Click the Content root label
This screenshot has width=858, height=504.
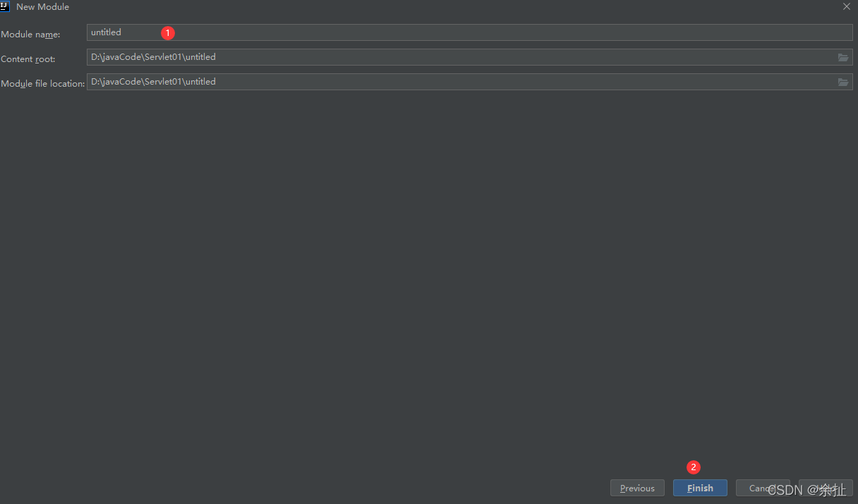28,59
